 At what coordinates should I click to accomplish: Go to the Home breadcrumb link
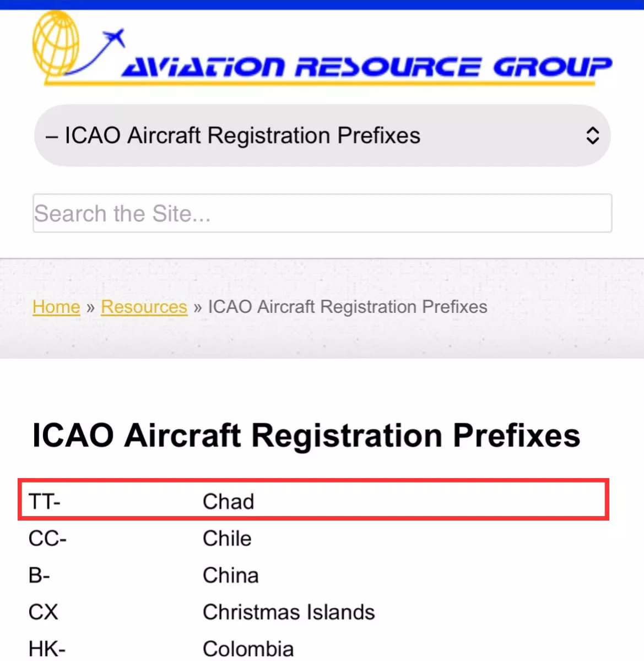[56, 307]
